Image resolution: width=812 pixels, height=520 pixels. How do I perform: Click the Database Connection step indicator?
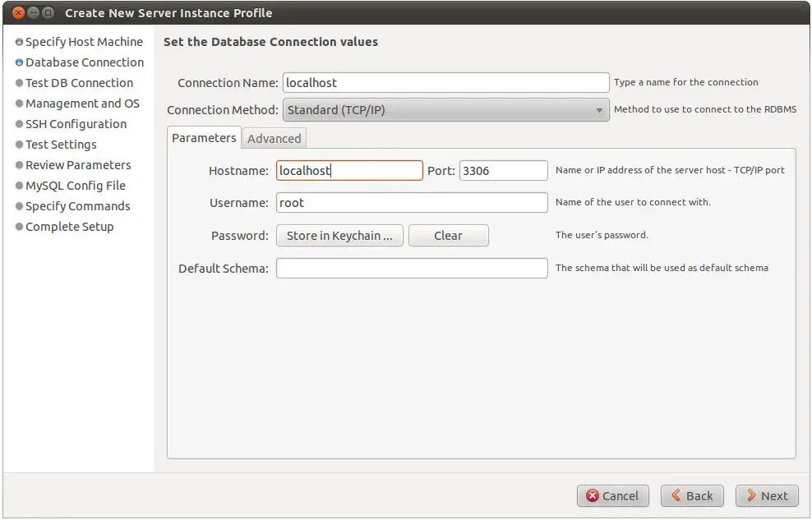point(19,62)
